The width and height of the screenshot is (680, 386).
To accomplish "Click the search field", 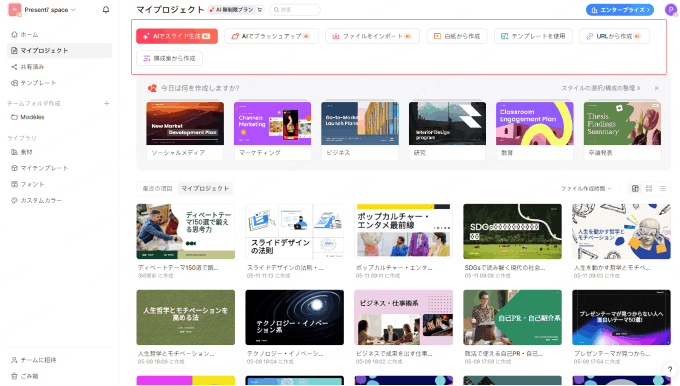I will 295,10.
